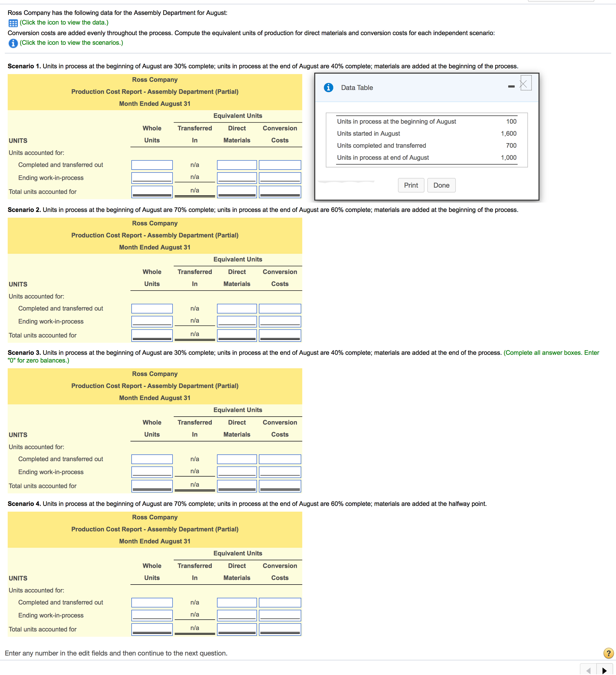Scenario 3 Completed and transferred out Conversion Costs field
This screenshot has width=616, height=675.
click(280, 459)
